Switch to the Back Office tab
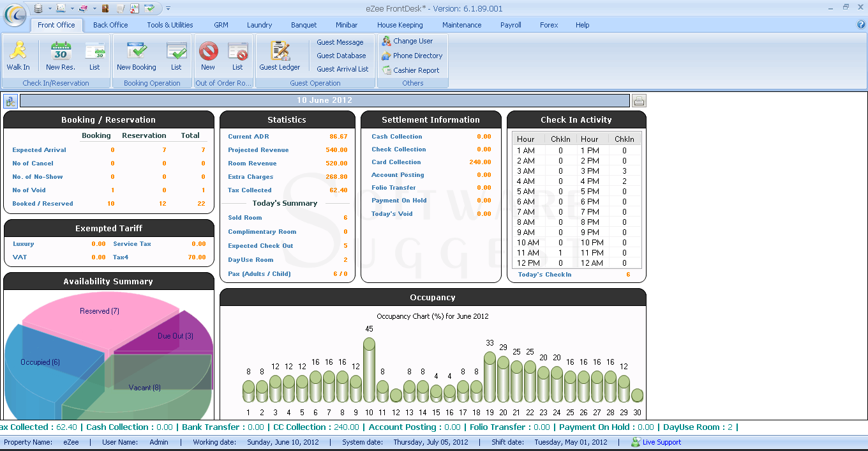Image resolution: width=868 pixels, height=451 pixels. (110, 25)
